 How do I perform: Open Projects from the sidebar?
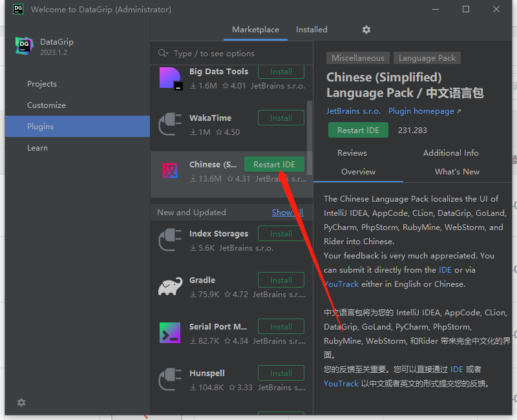(x=42, y=83)
